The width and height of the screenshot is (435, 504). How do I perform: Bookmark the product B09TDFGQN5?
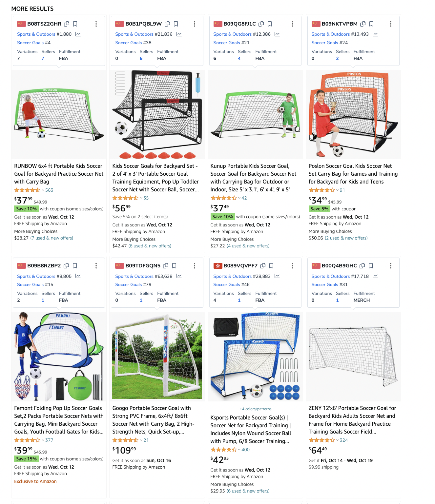[174, 266]
